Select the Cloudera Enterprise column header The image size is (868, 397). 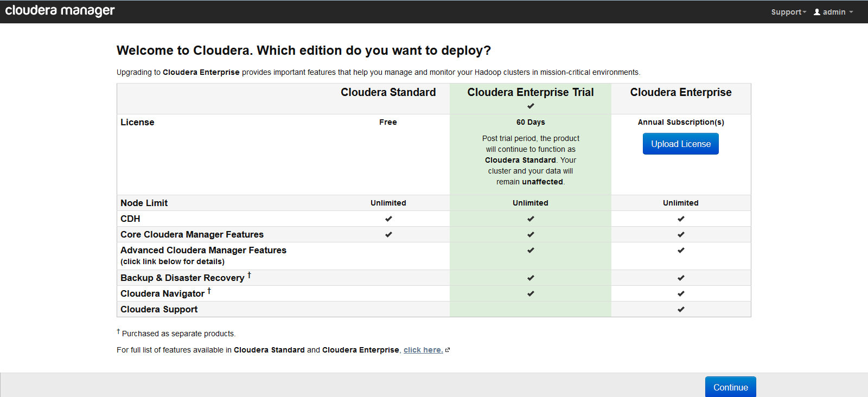click(681, 92)
